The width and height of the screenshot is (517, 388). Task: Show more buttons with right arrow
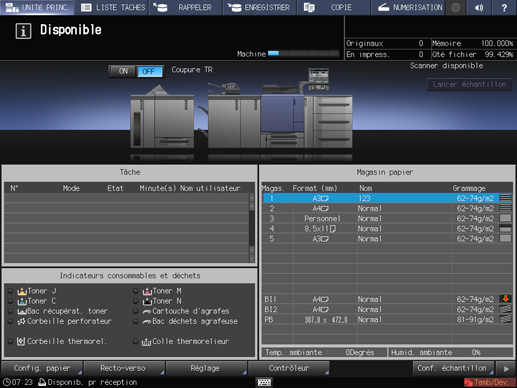tap(506, 368)
